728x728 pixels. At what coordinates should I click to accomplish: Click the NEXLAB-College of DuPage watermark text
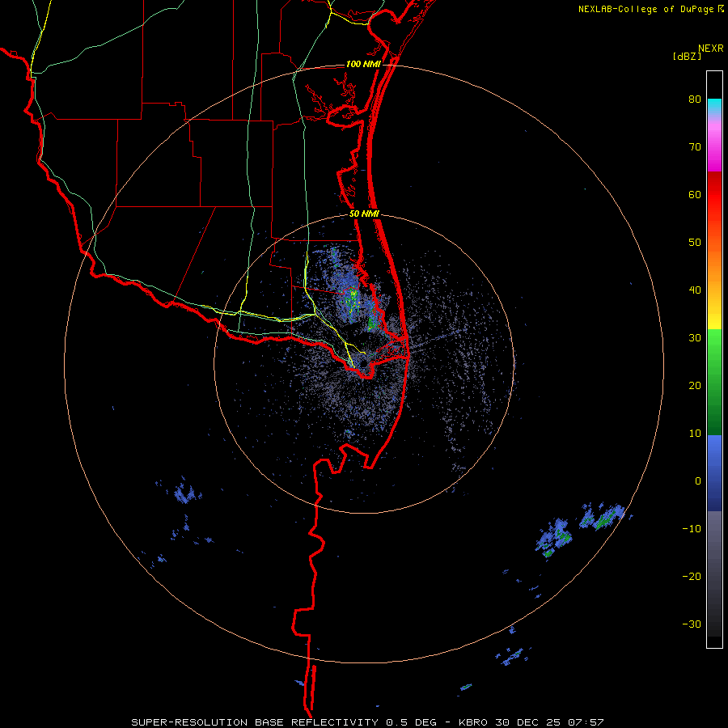pos(650,9)
